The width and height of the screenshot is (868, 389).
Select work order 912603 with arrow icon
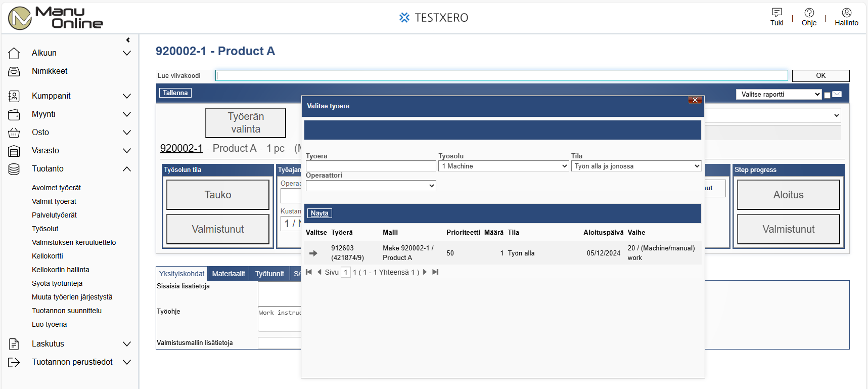point(313,253)
